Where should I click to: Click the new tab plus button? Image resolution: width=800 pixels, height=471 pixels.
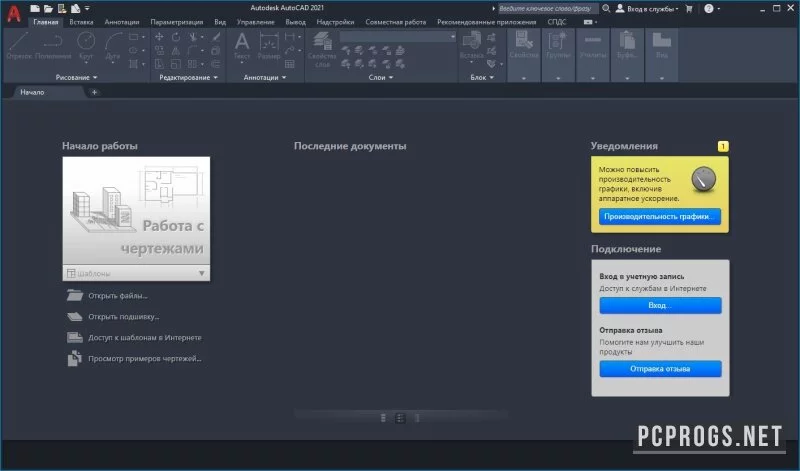(94, 92)
